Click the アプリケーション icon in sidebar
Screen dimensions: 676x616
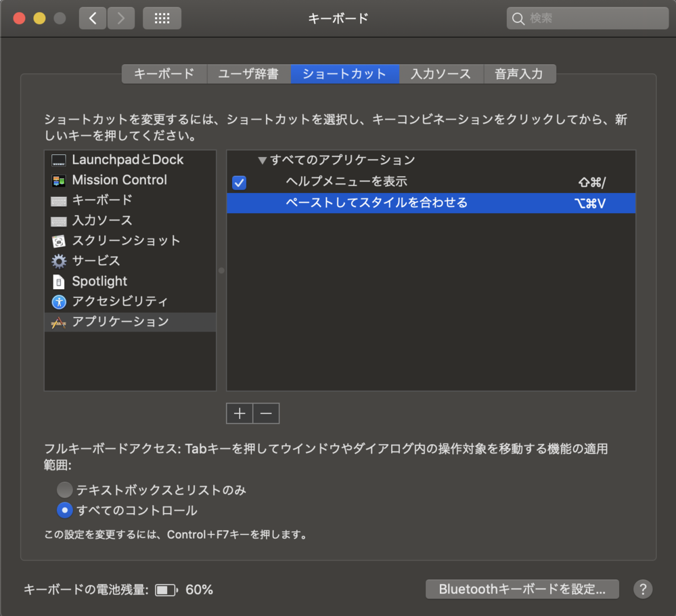click(x=59, y=322)
